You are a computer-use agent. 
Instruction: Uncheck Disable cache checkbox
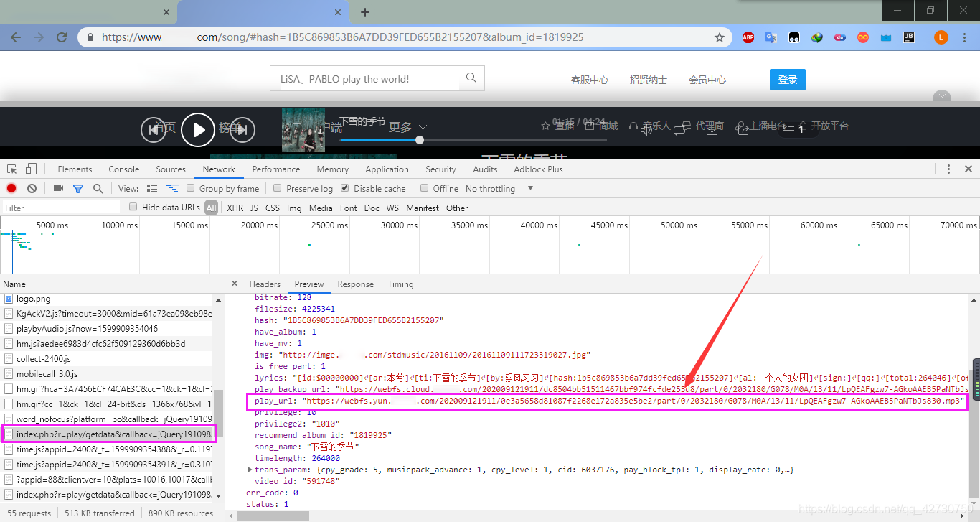coord(345,188)
